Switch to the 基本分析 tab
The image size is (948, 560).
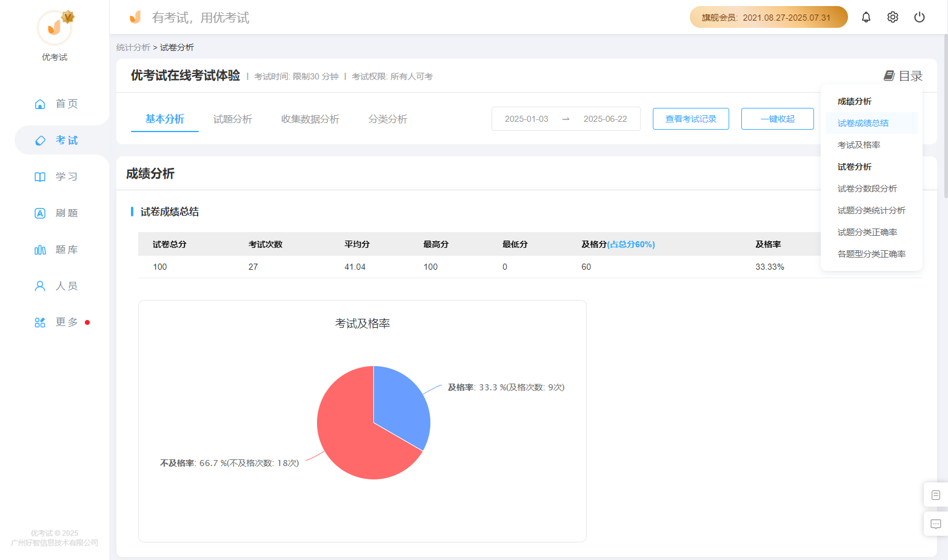tap(165, 119)
